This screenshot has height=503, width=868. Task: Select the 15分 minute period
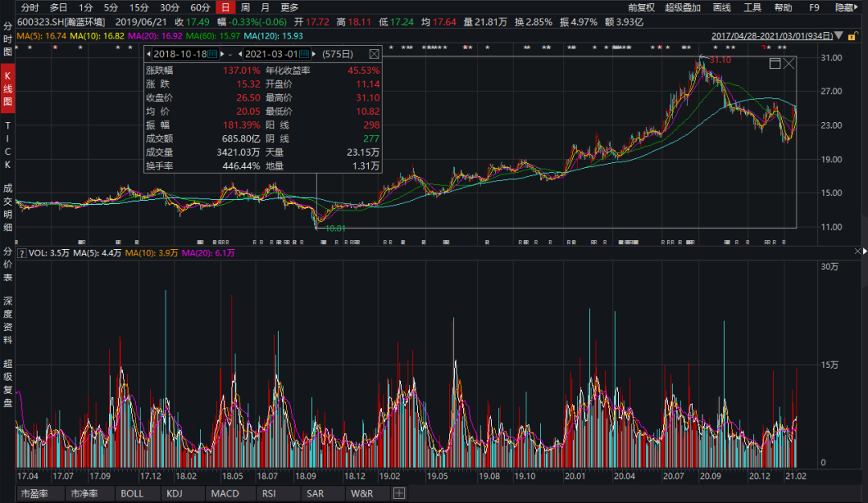(139, 8)
